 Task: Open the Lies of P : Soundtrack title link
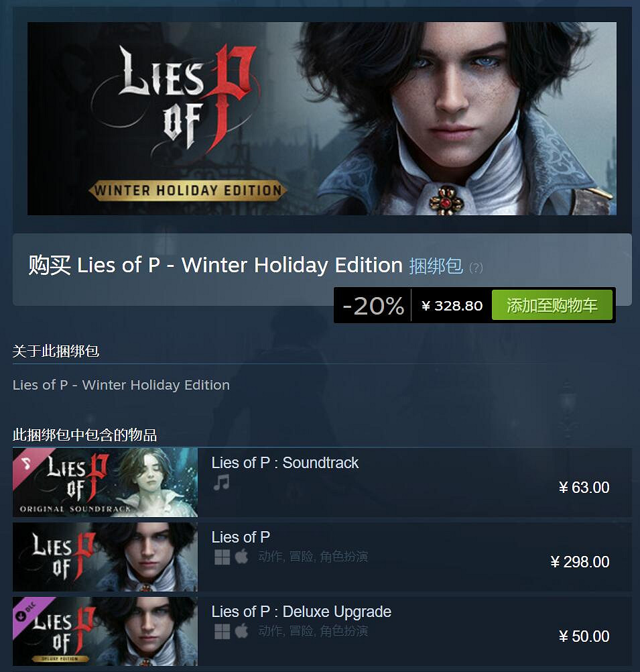tap(285, 463)
